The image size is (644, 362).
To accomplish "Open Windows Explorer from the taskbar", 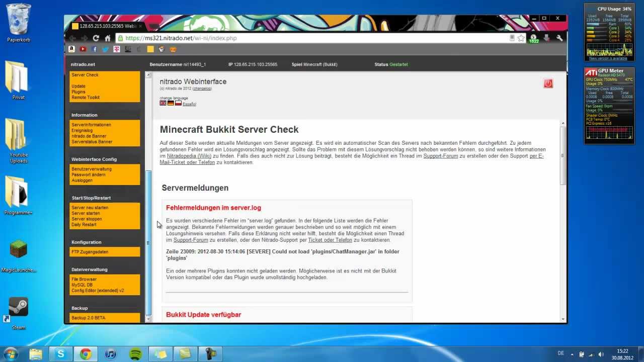I will click(36, 354).
